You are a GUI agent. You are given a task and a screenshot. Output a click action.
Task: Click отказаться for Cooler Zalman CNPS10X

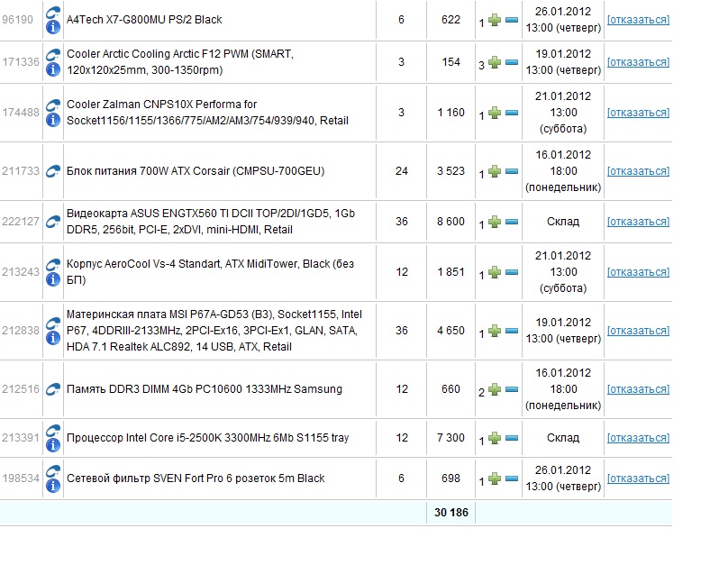click(x=639, y=113)
